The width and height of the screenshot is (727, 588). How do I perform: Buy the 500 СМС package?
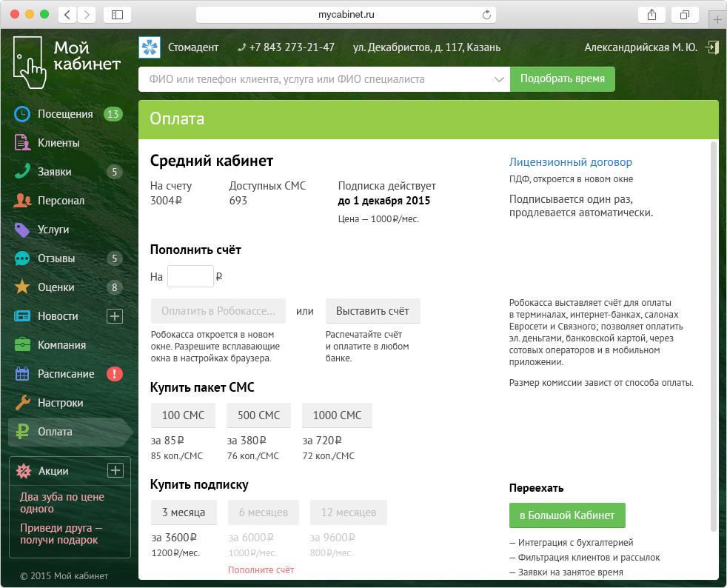click(x=258, y=415)
